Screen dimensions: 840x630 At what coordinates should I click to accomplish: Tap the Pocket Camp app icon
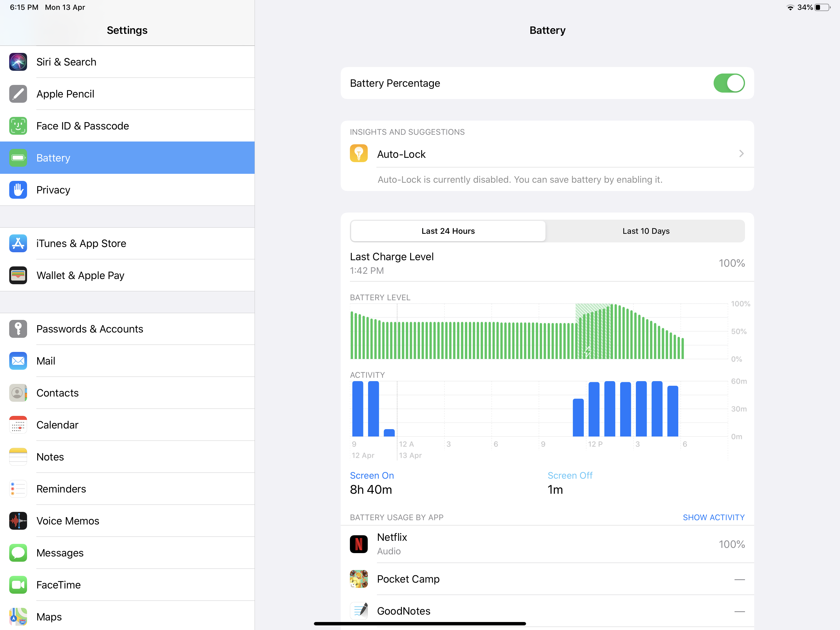[x=359, y=579]
